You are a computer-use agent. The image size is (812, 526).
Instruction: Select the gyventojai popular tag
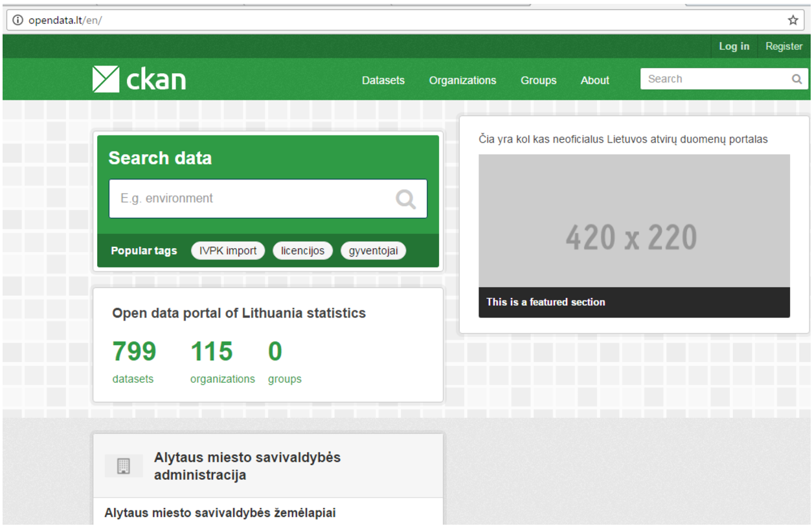click(x=374, y=251)
